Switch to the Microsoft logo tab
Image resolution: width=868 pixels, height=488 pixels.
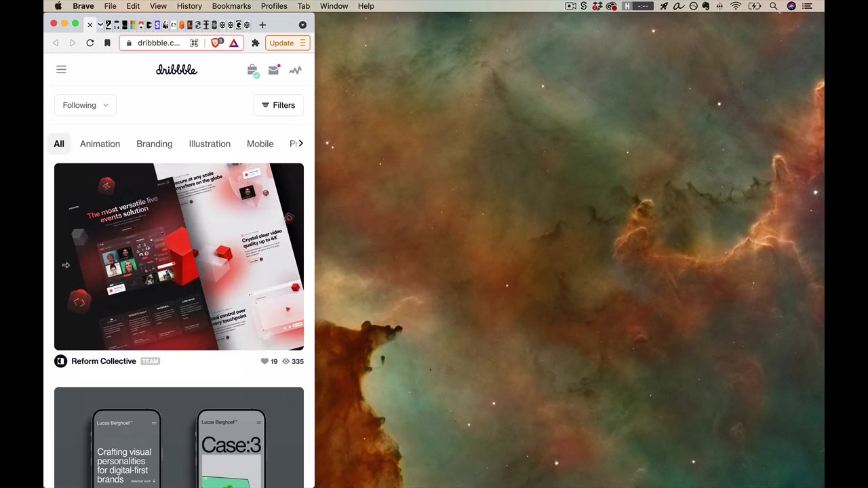[132, 25]
